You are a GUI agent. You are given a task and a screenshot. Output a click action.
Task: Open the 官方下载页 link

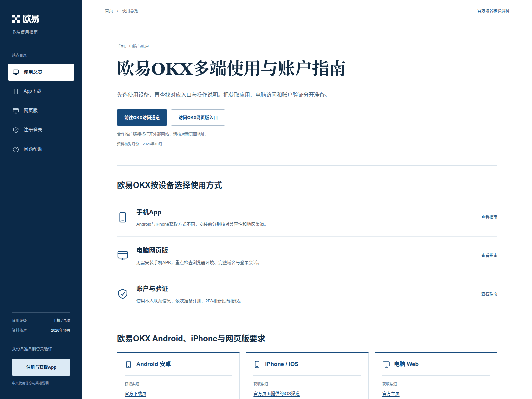click(x=135, y=394)
